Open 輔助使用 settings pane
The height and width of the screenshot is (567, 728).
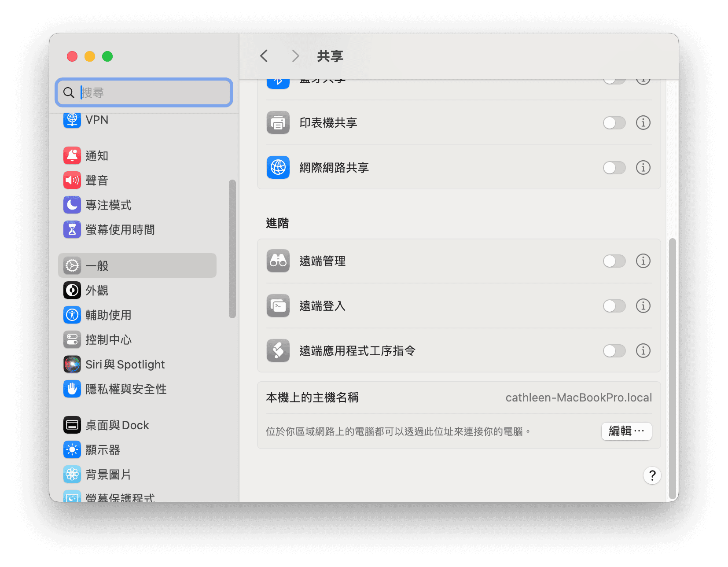(x=136, y=315)
